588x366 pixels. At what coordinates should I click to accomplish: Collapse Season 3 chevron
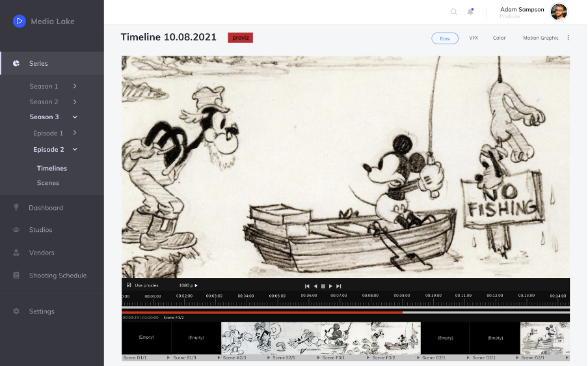(75, 117)
